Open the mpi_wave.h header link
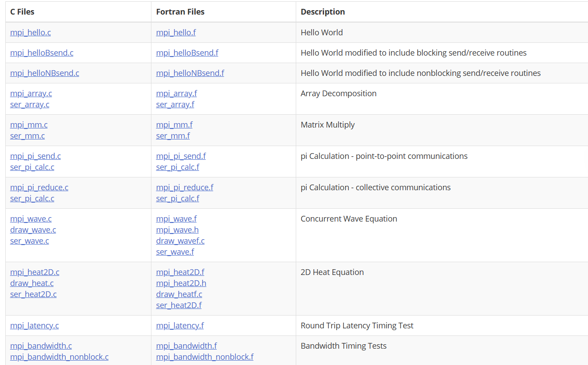The width and height of the screenshot is (588, 365). (x=177, y=230)
